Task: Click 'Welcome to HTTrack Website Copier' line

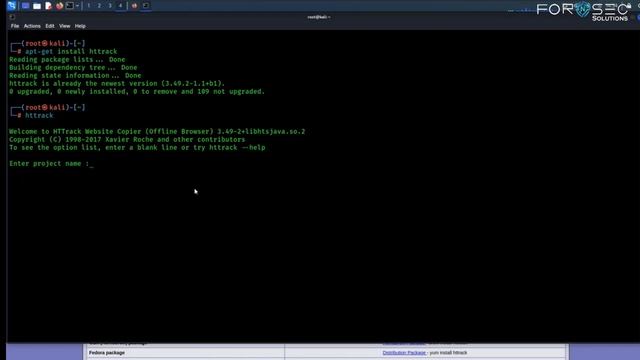Action: point(157,131)
